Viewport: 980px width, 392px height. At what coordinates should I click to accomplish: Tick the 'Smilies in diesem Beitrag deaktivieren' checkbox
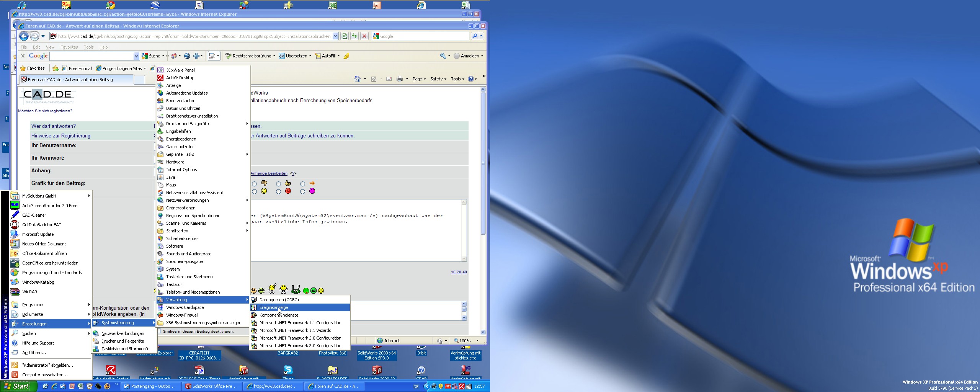(x=159, y=331)
